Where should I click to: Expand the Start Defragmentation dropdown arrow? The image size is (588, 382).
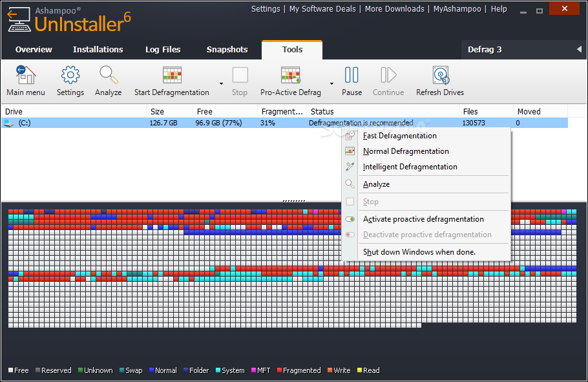[x=221, y=83]
